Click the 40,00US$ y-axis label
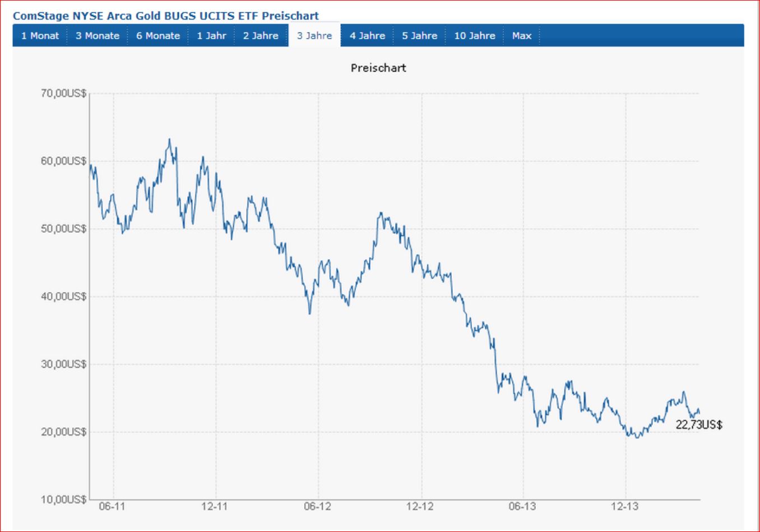This screenshot has width=760, height=532. [63, 297]
